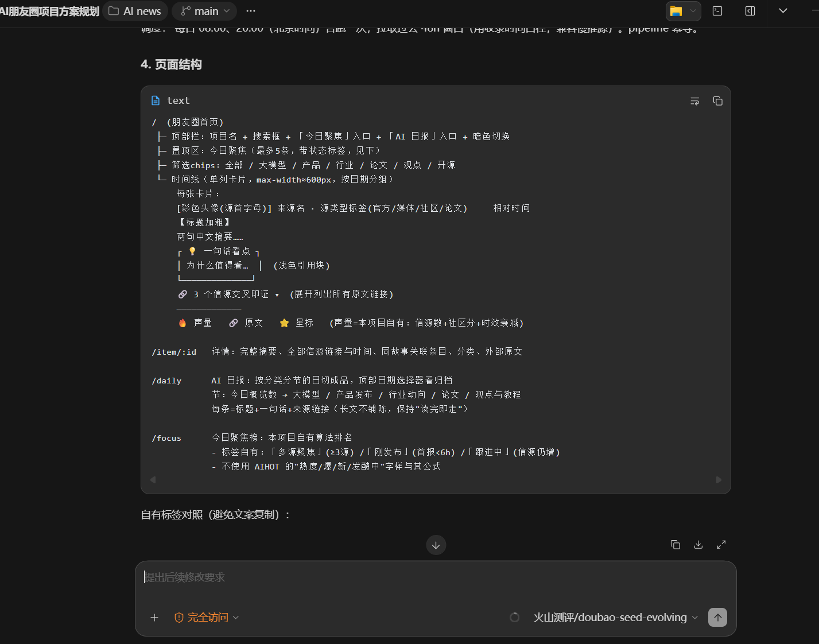Click the /focus route text
Viewport: 819px width, 644px height.
click(x=166, y=438)
